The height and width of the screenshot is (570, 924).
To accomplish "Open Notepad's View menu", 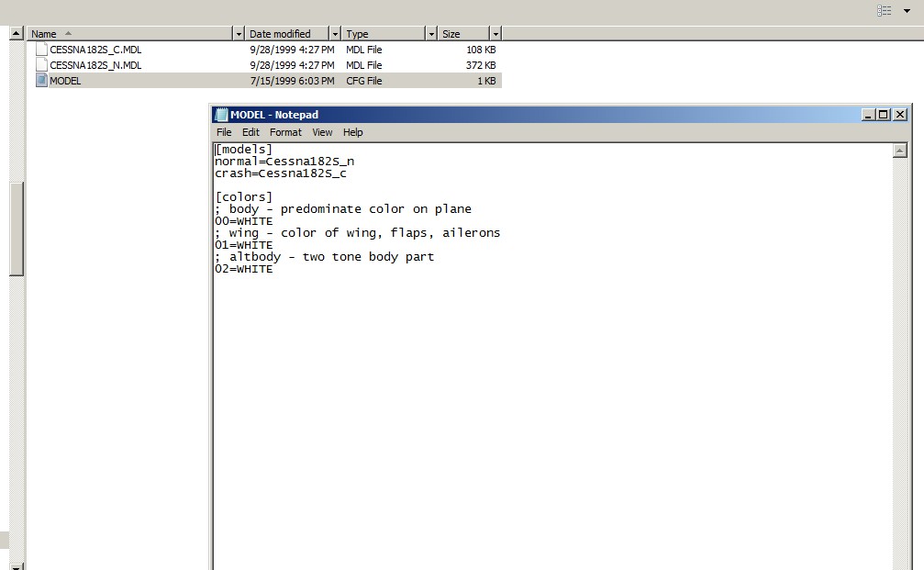I will pyautogui.click(x=322, y=132).
